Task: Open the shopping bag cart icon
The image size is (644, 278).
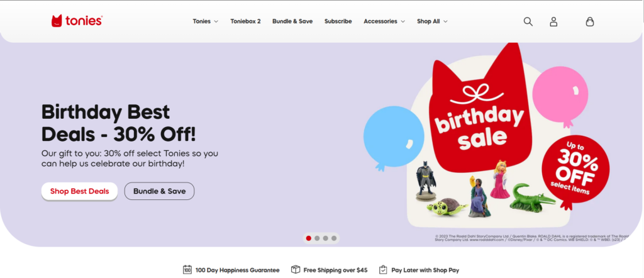Action: click(x=589, y=22)
